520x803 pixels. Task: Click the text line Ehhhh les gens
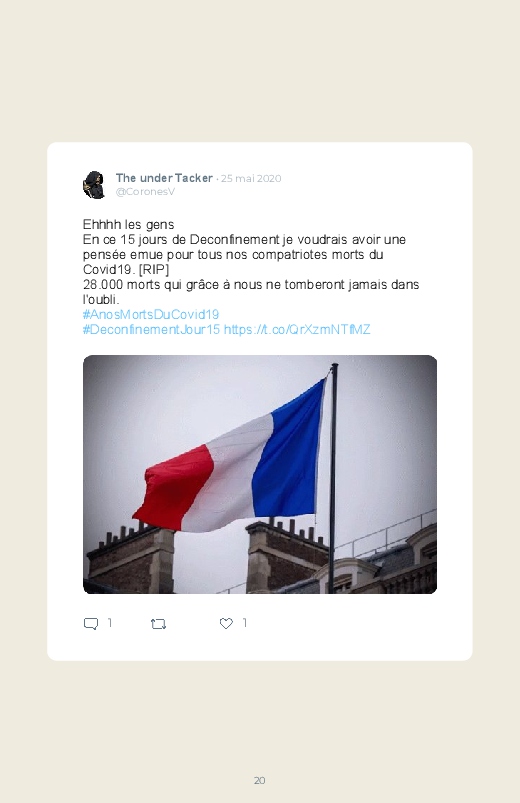click(x=129, y=225)
